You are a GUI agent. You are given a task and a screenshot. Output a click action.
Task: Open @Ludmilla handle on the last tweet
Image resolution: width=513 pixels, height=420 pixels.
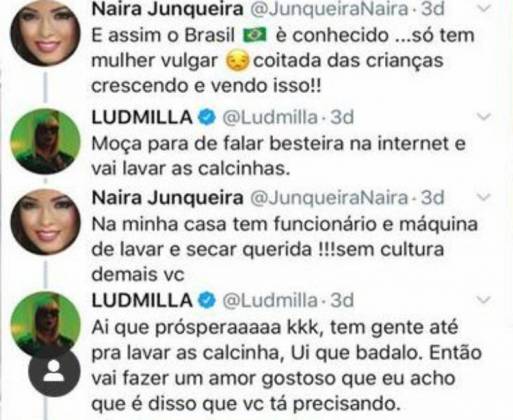click(270, 300)
